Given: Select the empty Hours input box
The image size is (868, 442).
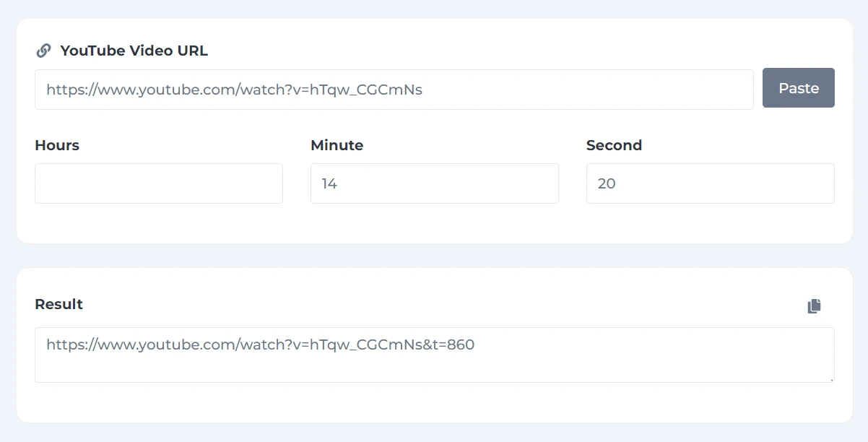Looking at the screenshot, I should coord(159,183).
